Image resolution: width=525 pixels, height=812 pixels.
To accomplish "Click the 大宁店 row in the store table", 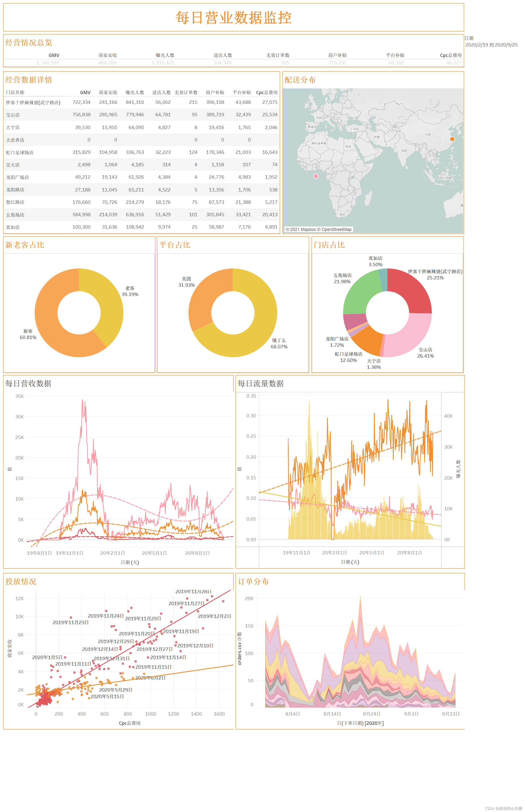I will [142, 127].
